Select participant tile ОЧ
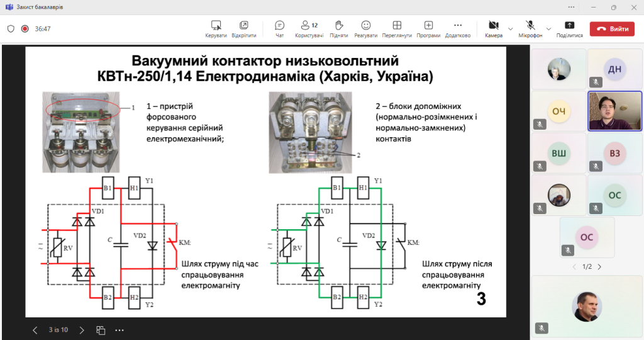 click(x=558, y=111)
